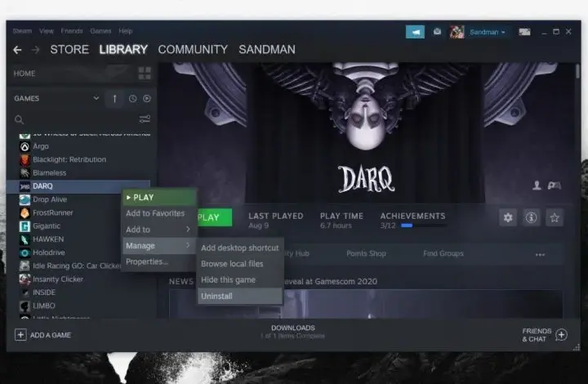Open the Gamescom 2020 news thumbnail
588x384 pixels.
366,304
